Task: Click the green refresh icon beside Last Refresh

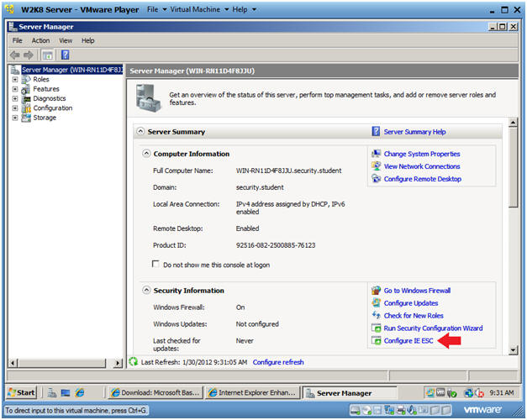Action: (134, 362)
